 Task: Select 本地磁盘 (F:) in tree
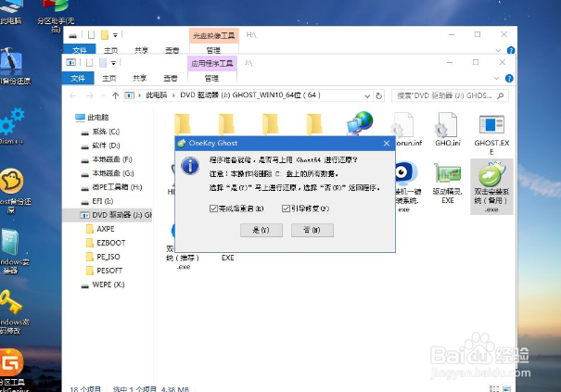point(107,159)
